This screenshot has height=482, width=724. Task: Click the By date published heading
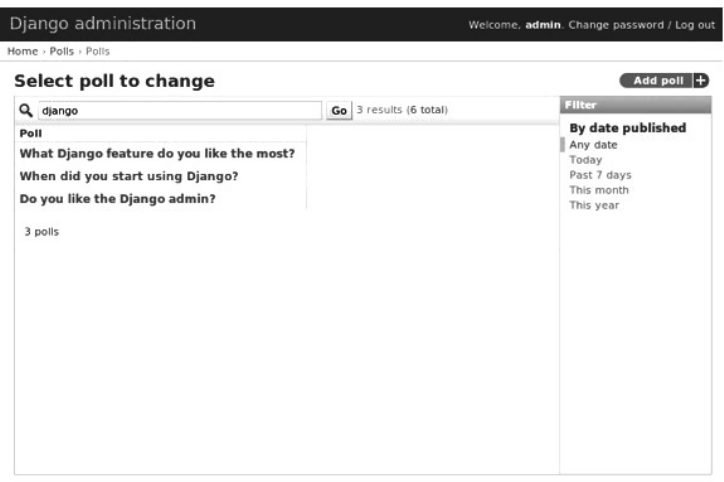(627, 128)
